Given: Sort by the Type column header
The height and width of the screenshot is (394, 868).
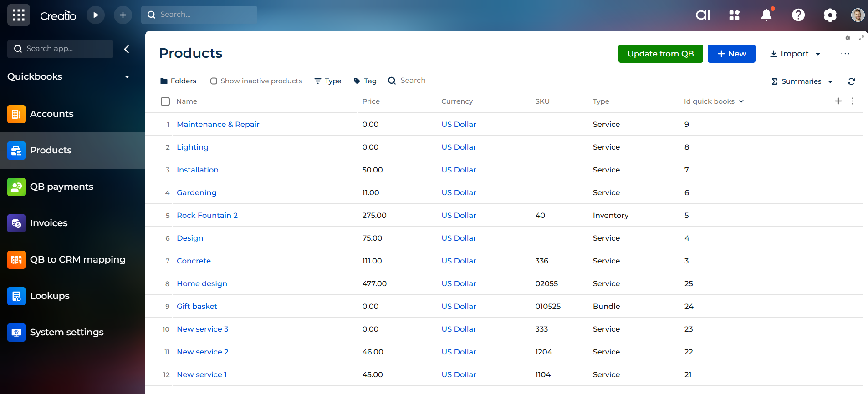Looking at the screenshot, I should coord(601,101).
